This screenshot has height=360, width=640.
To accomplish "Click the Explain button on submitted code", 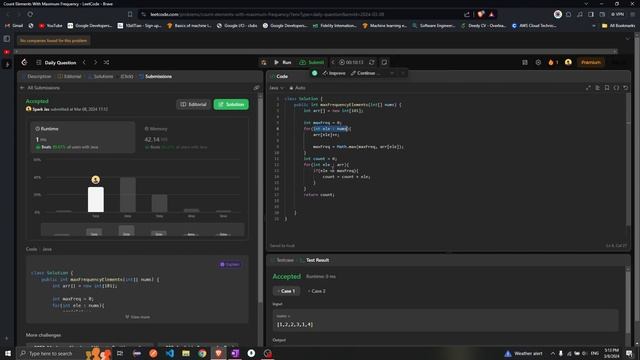I will pos(230,264).
